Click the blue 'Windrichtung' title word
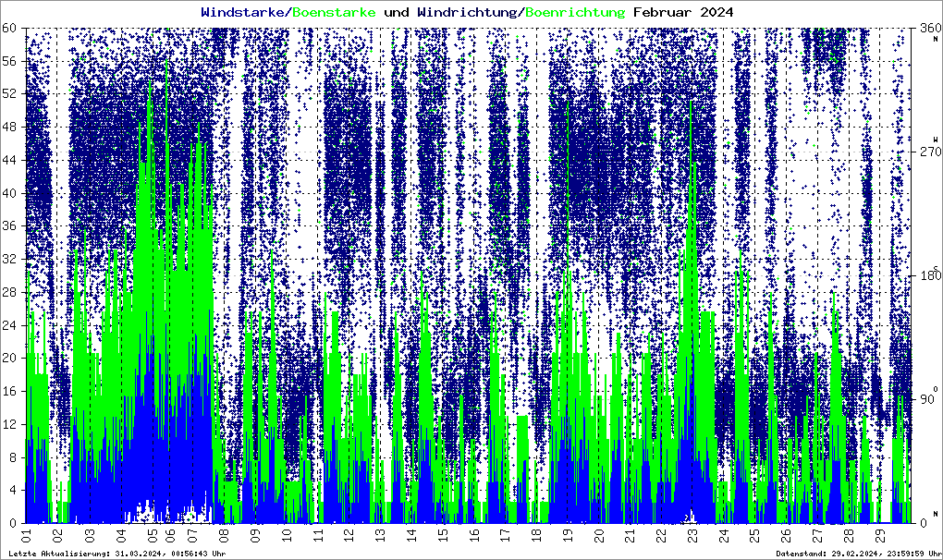Screen dimensions: 943x560 click(466, 13)
